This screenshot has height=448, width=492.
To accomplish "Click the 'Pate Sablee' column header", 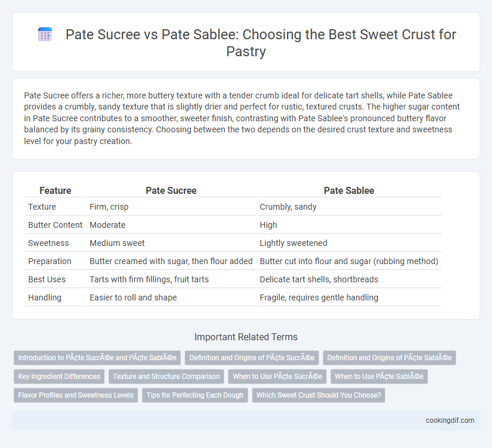I will pos(349,190).
